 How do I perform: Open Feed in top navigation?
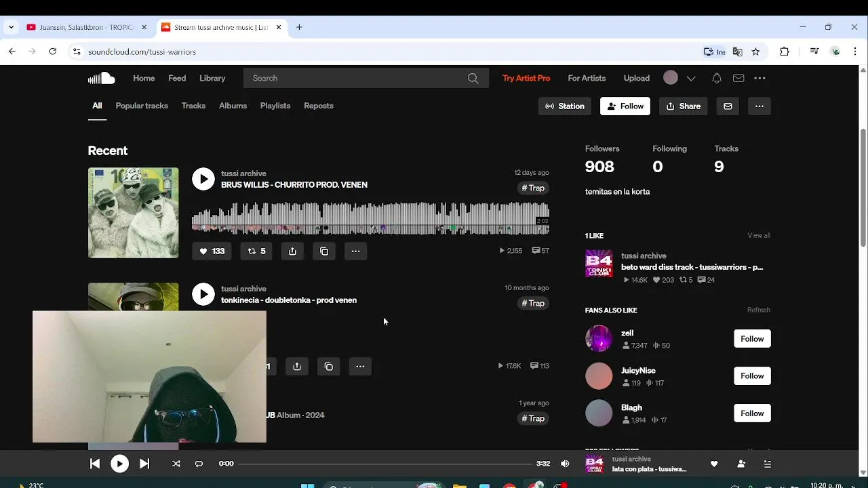177,78
